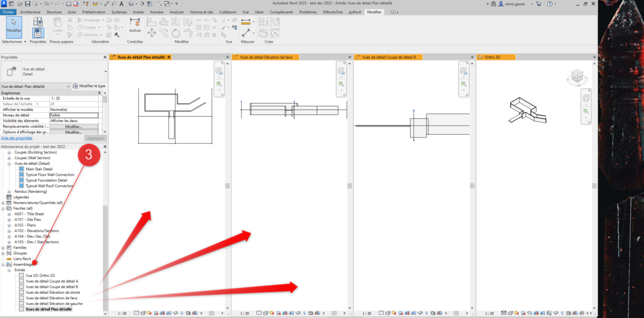This screenshot has height=318, width=644.
Task: Select the Modifier arrow tool
Action: point(13,24)
